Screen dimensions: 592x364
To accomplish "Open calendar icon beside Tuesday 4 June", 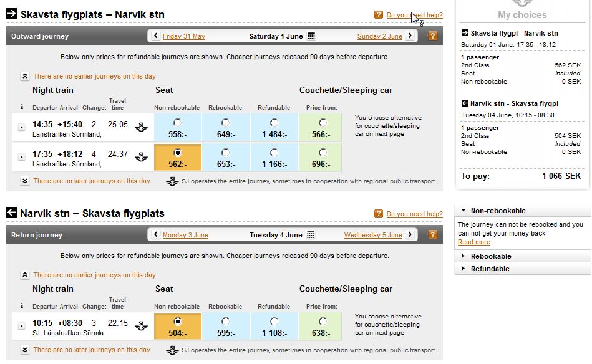I will [311, 235].
